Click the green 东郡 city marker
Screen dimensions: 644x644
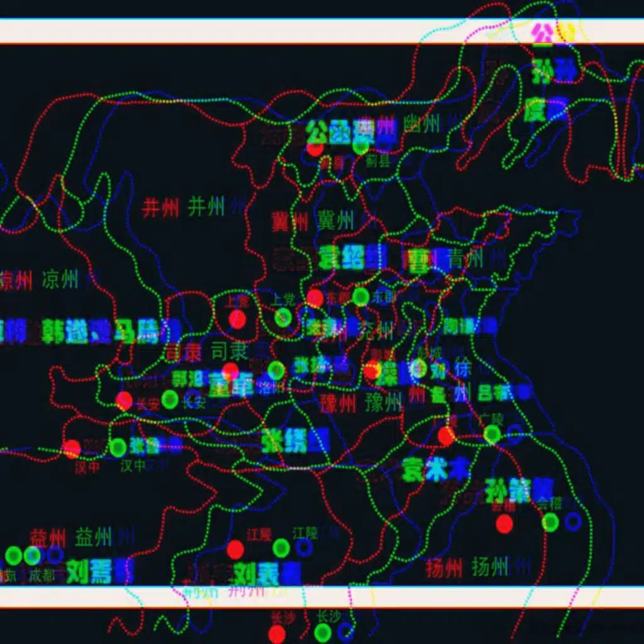(360, 297)
